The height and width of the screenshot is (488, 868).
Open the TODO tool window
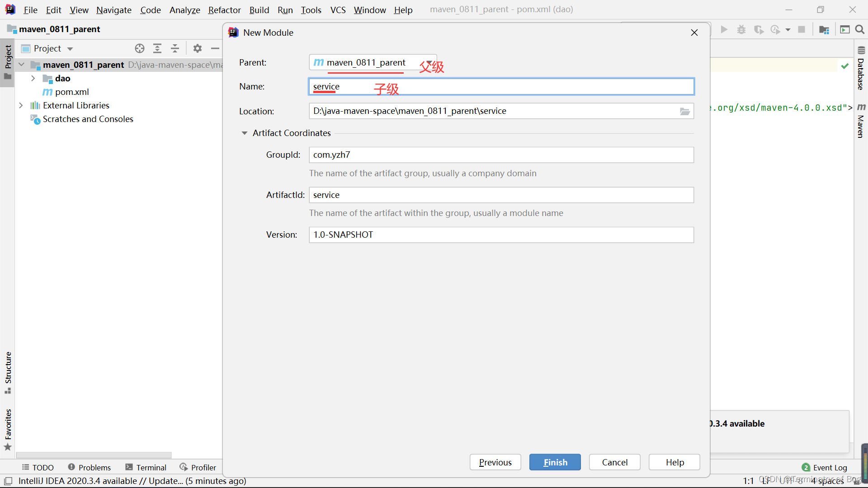coord(38,467)
